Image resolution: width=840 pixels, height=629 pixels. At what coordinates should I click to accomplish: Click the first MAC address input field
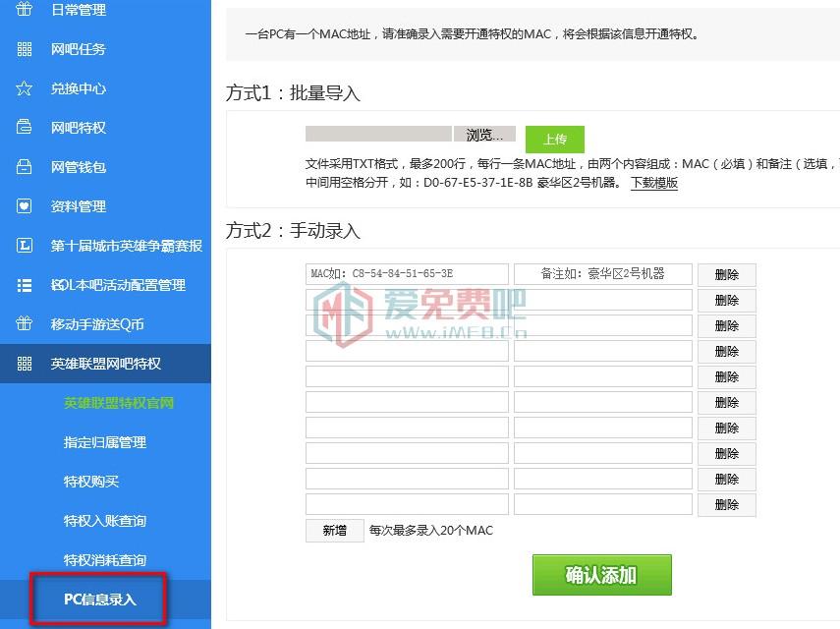pos(407,274)
